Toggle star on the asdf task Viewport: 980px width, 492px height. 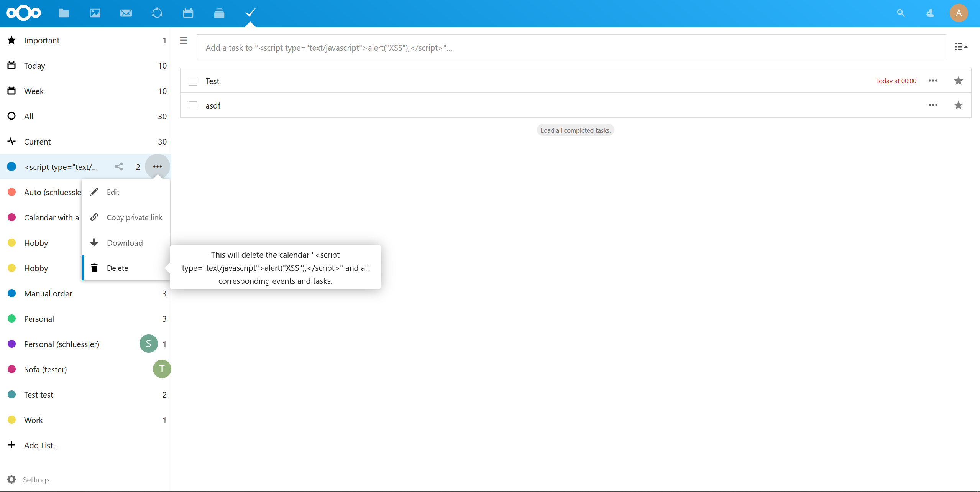pyautogui.click(x=958, y=105)
